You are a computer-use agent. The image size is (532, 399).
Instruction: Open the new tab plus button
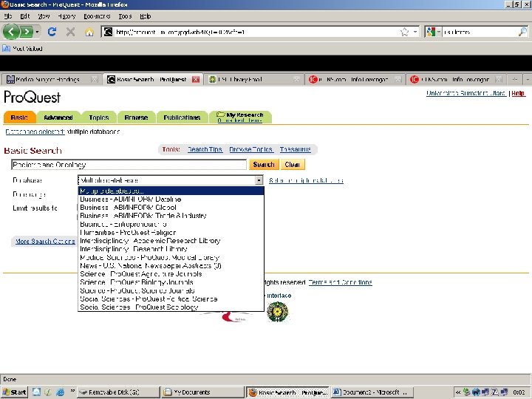pyautogui.click(x=515, y=79)
